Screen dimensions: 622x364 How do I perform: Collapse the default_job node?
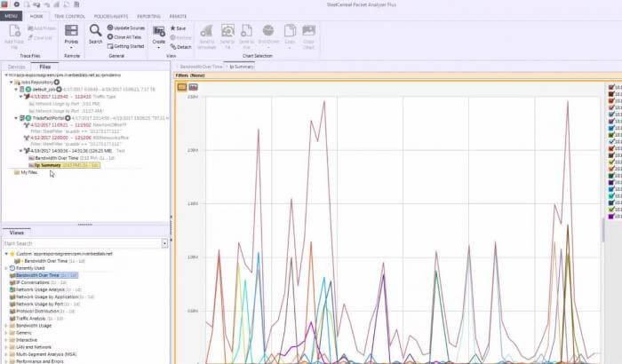[16, 89]
